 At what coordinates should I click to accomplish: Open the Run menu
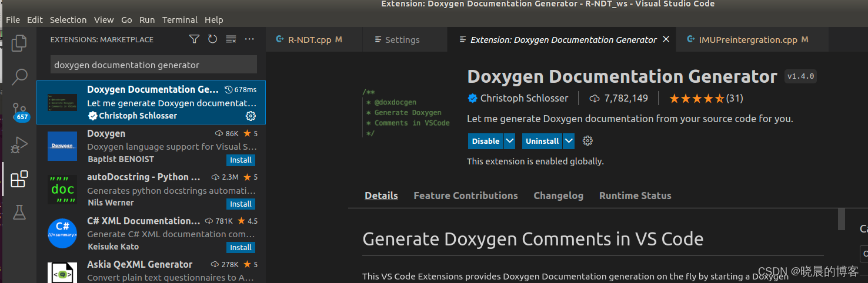click(147, 19)
